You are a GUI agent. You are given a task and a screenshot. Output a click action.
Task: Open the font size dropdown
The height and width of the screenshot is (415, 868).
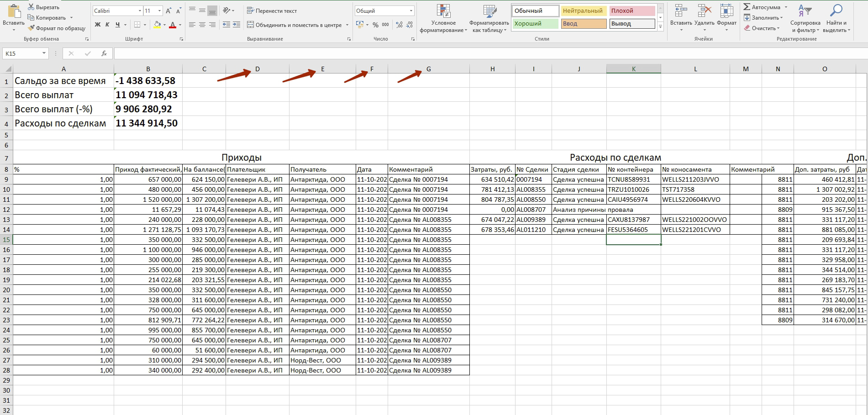159,11
